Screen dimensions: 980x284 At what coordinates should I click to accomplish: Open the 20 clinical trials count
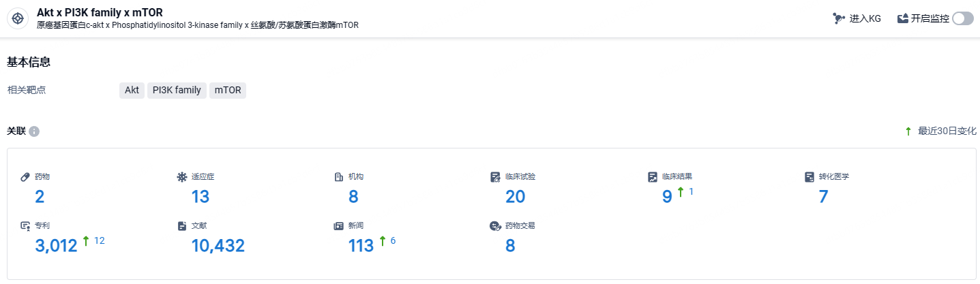516,197
